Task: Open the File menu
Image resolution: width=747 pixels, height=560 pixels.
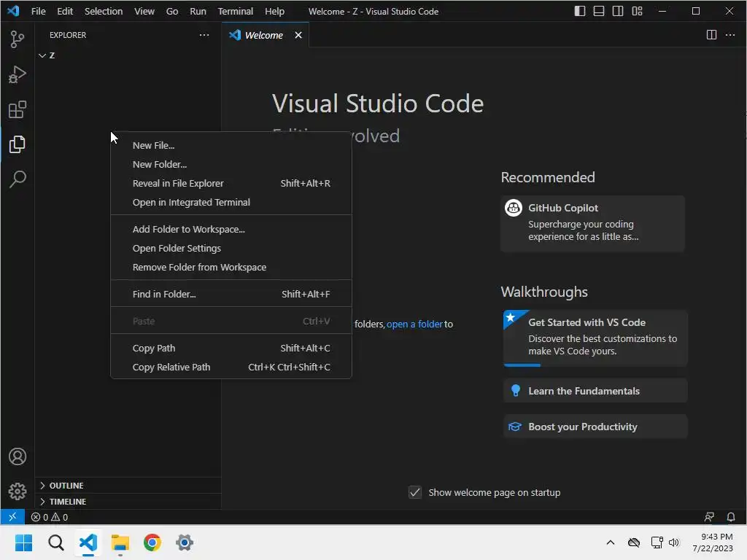Action: (38, 11)
